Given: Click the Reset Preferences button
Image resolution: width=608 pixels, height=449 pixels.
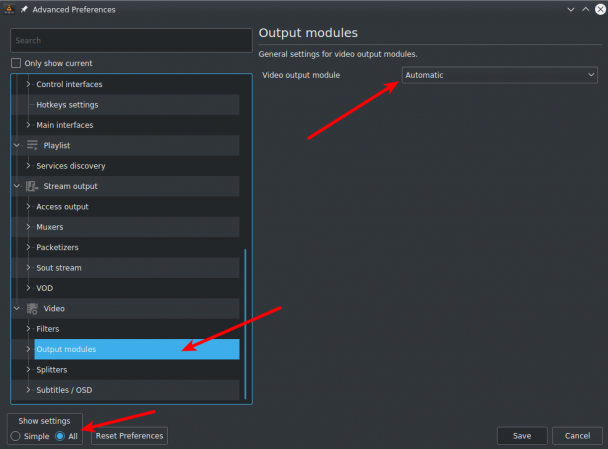Looking at the screenshot, I should (130, 436).
